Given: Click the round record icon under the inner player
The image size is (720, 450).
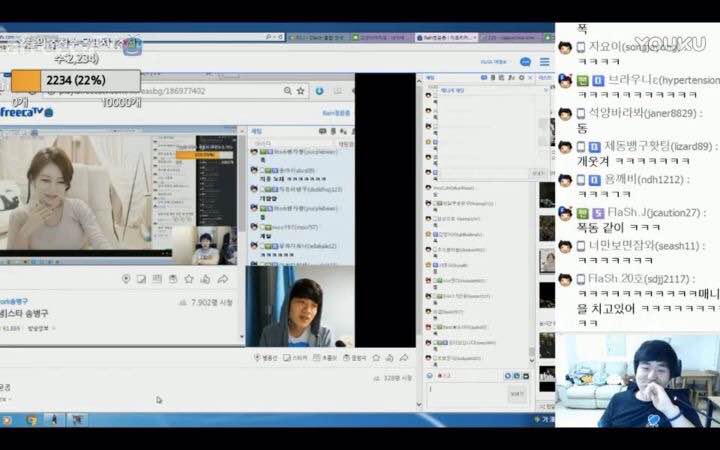Looking at the screenshot, I should tap(126, 279).
